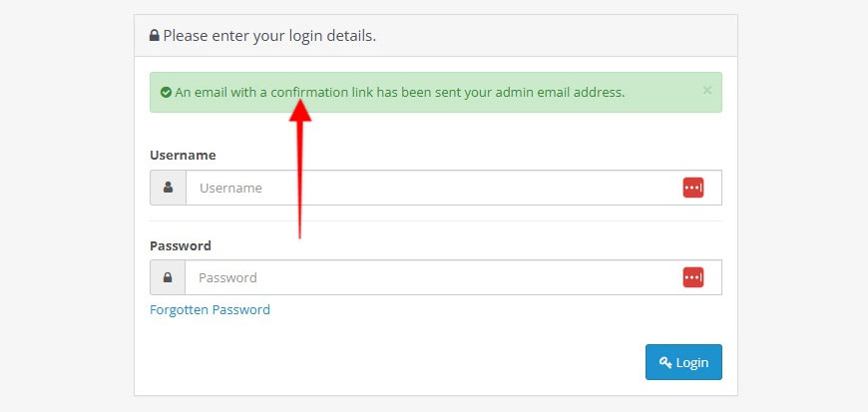Click the divider line between Username and Password
The image size is (868, 412).
(x=436, y=220)
